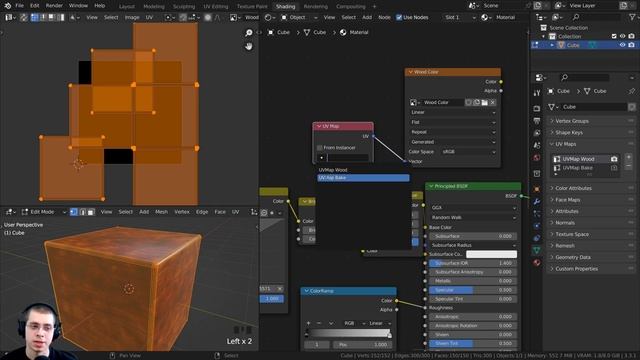The width and height of the screenshot is (640, 360).
Task: Add color stop in ColorRamp node
Action: click(308, 323)
